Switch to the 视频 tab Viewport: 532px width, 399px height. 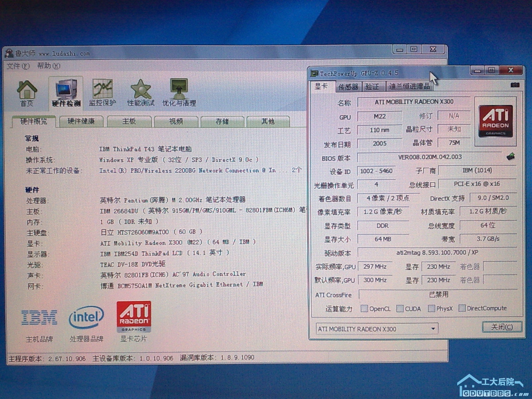176,121
